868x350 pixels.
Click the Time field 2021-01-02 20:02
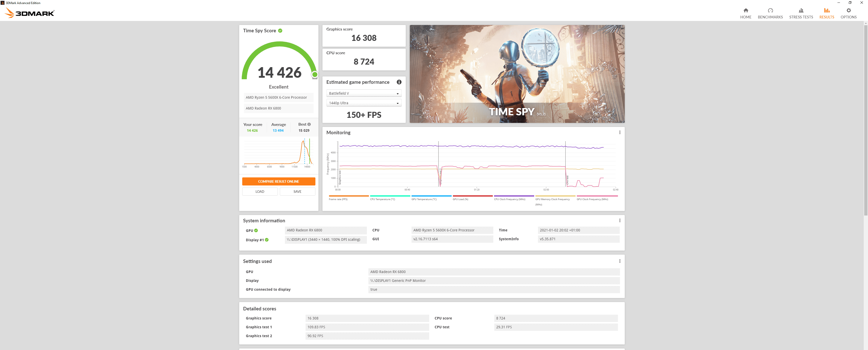pyautogui.click(x=578, y=230)
